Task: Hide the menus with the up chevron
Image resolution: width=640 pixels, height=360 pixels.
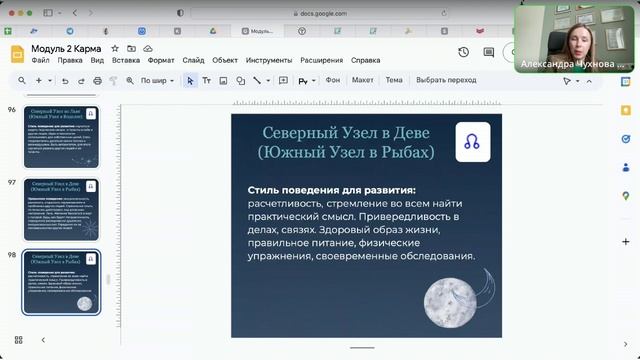Action: point(589,81)
